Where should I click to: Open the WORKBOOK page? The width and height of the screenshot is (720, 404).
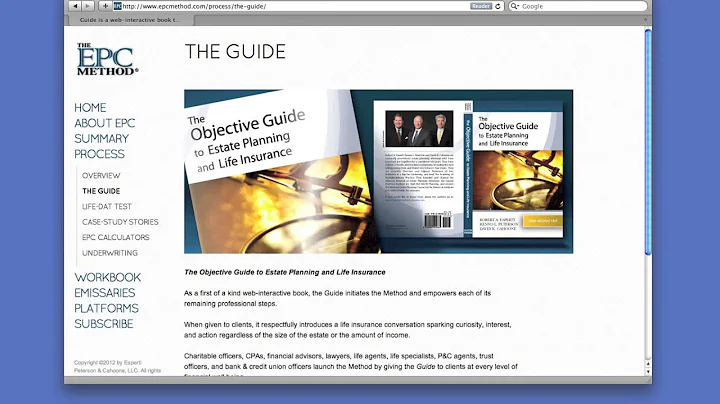click(x=107, y=277)
